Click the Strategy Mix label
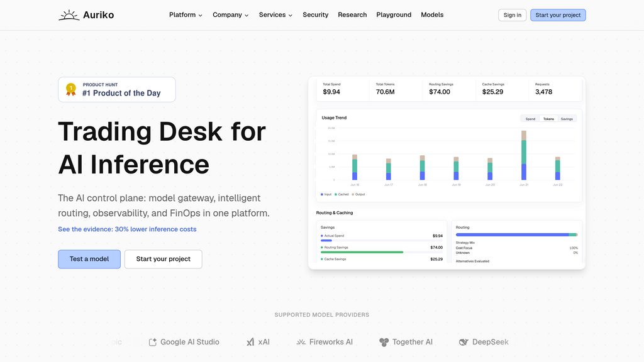The width and height of the screenshot is (644, 362). 465,243
